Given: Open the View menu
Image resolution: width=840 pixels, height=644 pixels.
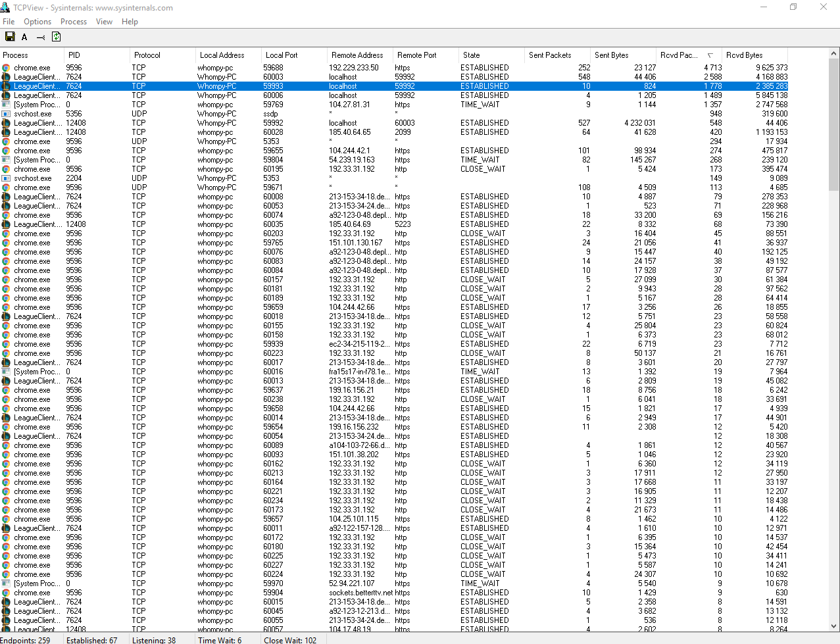Looking at the screenshot, I should pyautogui.click(x=104, y=22).
